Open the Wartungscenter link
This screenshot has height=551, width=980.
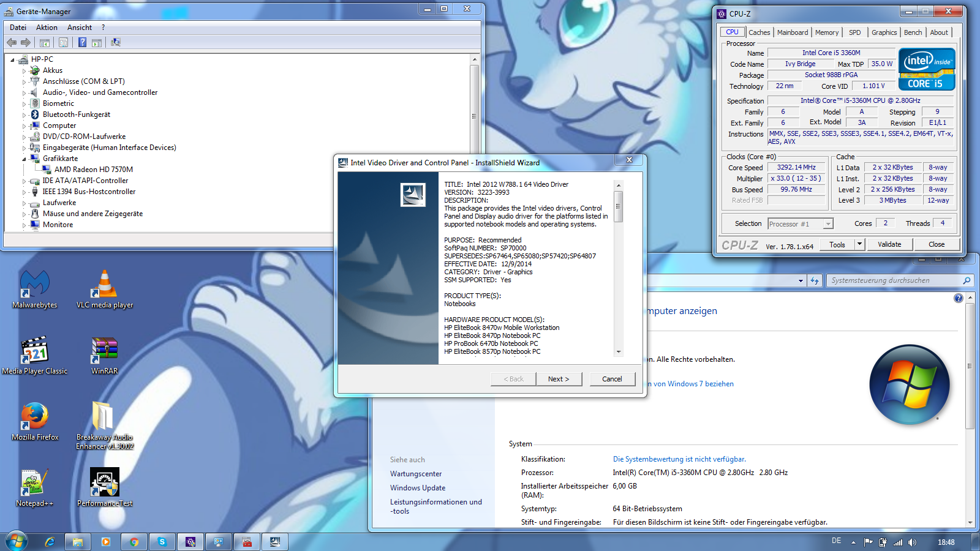coord(416,474)
